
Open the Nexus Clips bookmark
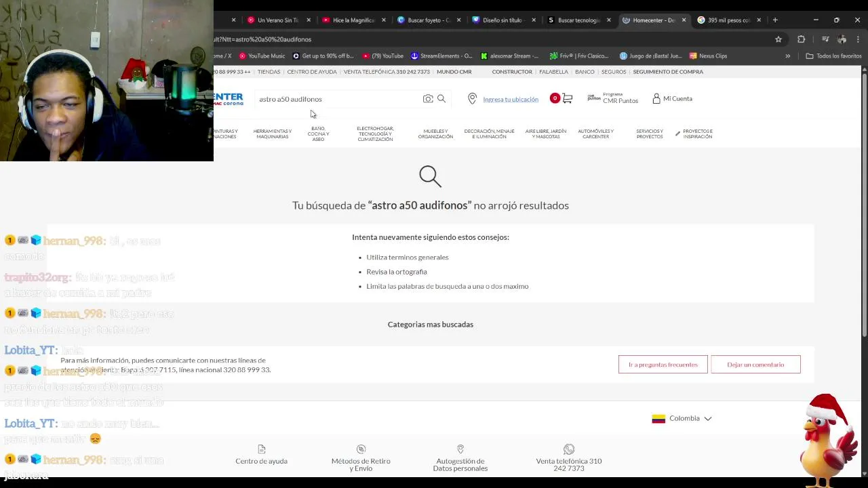pos(708,56)
